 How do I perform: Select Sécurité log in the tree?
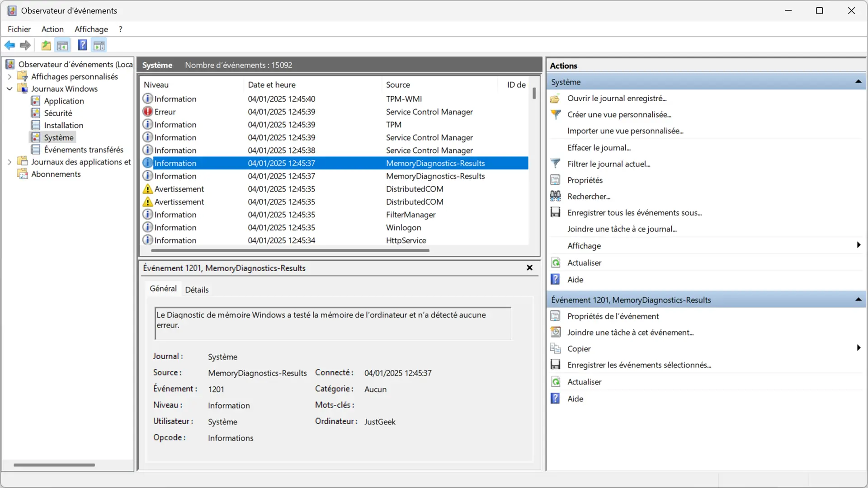(58, 113)
